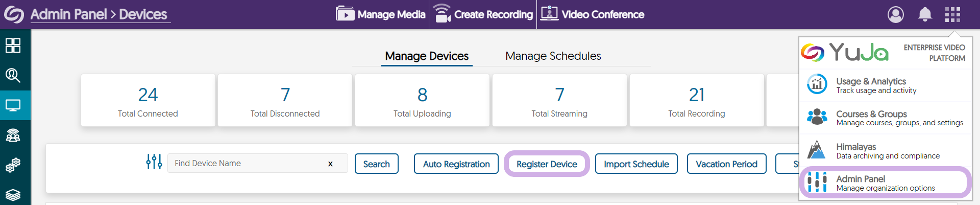Click the Create Recording toolbar item

(x=483, y=14)
